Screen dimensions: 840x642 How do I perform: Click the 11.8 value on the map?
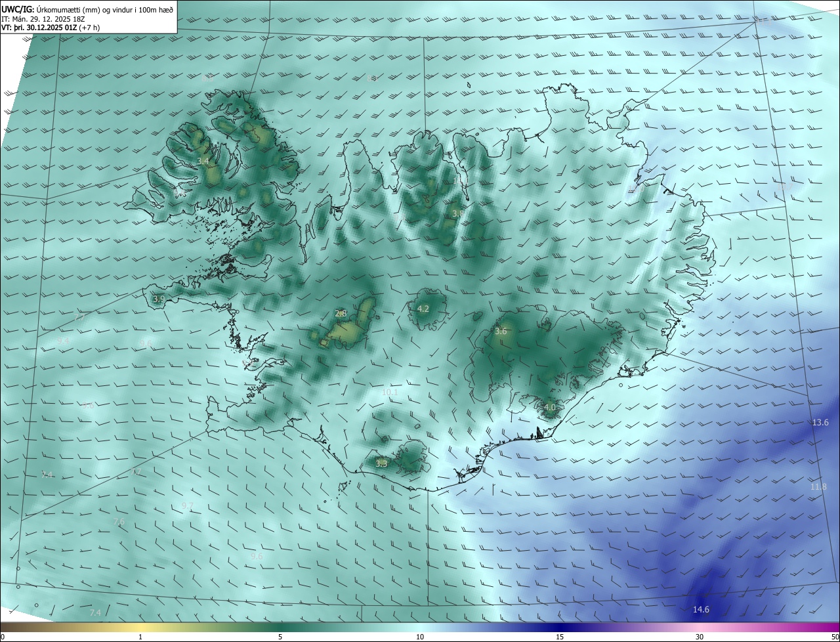click(x=818, y=487)
